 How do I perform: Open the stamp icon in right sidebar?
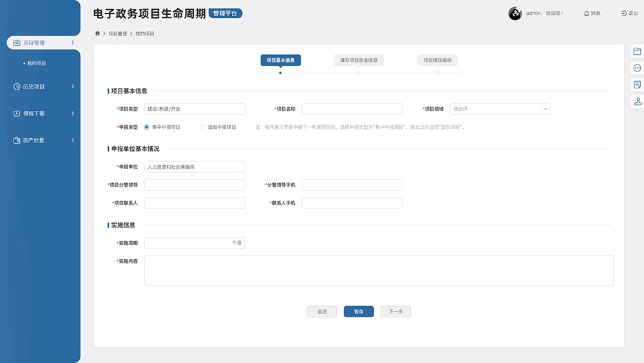(x=638, y=101)
